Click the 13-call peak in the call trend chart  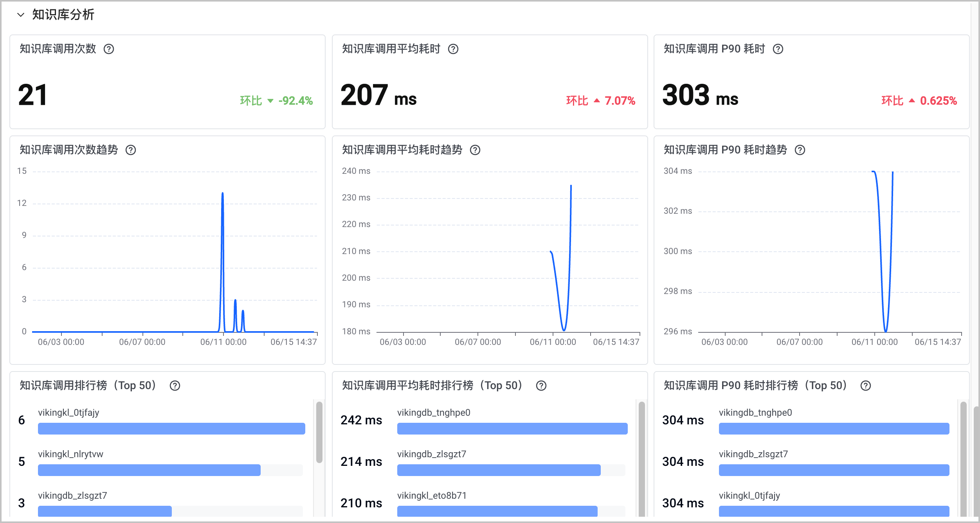[223, 193]
